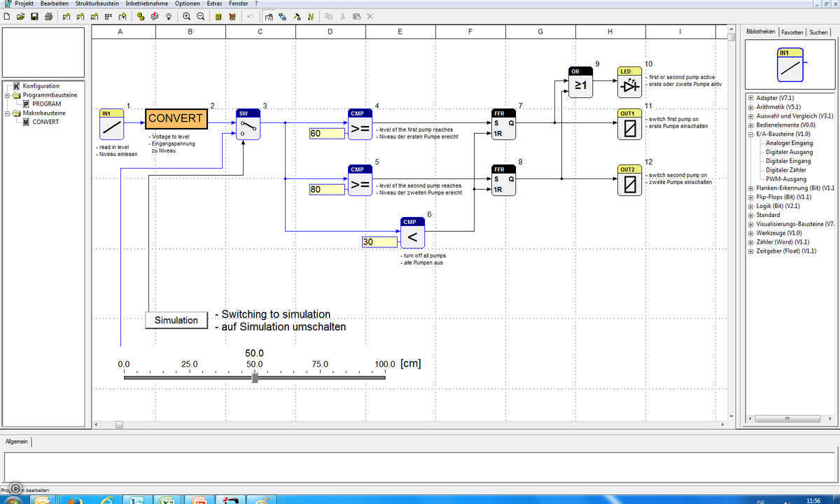Open the Optionen menu
The image size is (840, 504).
click(188, 4)
